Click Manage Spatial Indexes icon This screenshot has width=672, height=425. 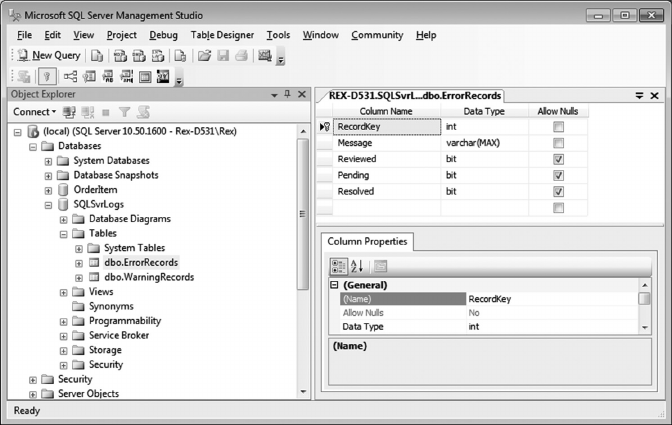coord(163,77)
